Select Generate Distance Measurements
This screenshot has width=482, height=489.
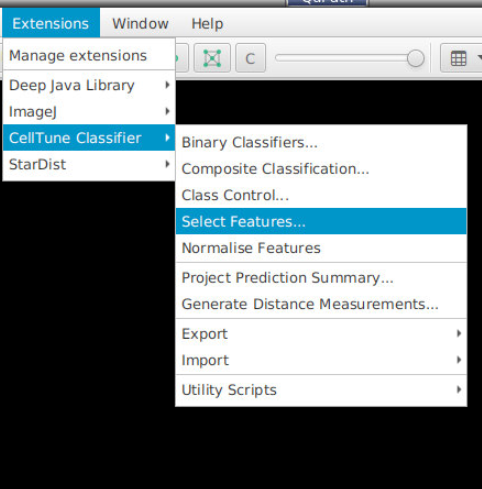tap(321, 304)
